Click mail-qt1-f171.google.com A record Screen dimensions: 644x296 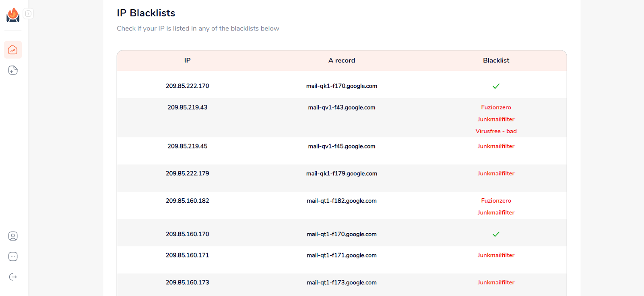click(341, 255)
